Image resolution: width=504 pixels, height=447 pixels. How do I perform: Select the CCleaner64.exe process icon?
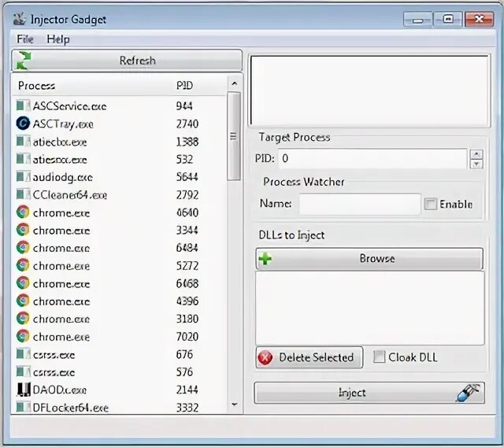tap(23, 194)
